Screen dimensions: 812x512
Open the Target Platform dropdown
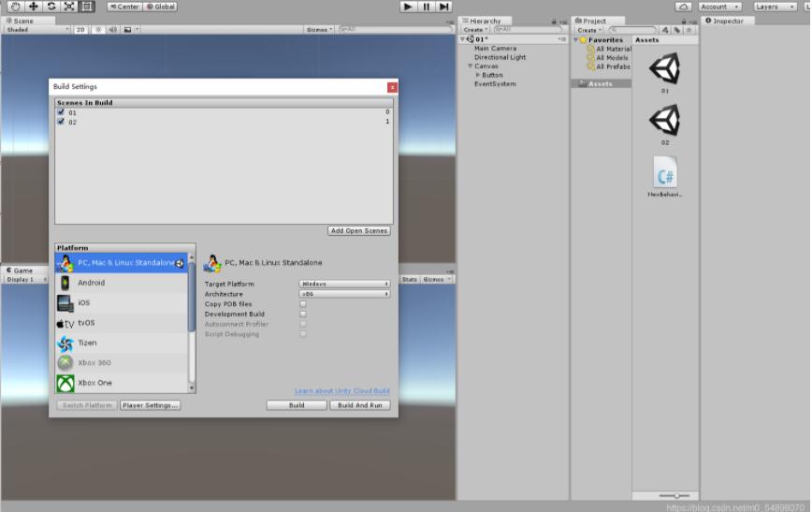click(x=344, y=284)
